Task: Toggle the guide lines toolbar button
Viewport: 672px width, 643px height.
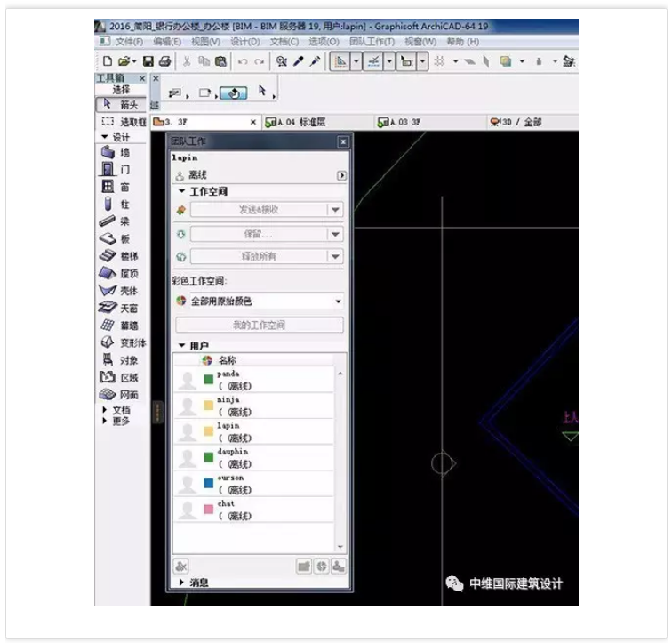Action: [340, 61]
